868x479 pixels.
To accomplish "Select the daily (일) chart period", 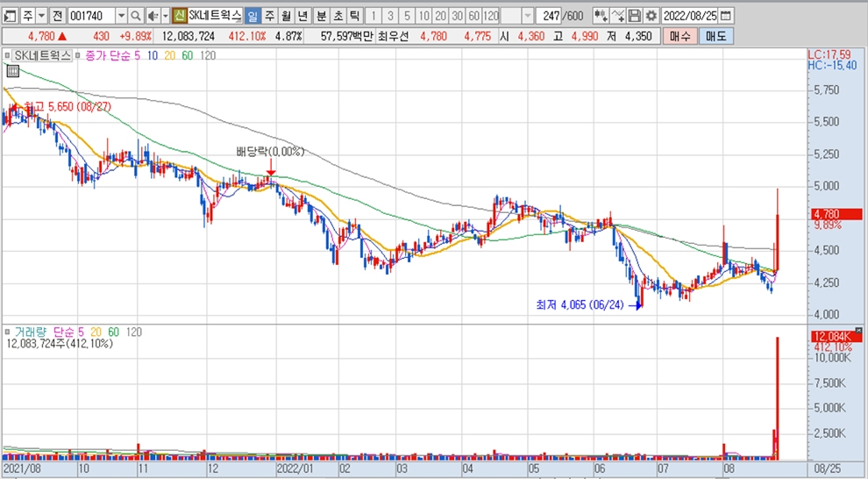I will [x=253, y=16].
